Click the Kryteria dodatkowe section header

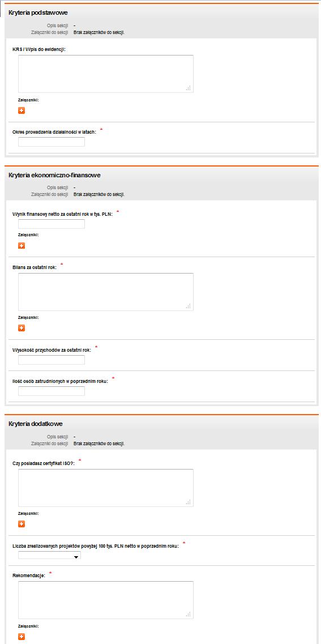coord(36,424)
